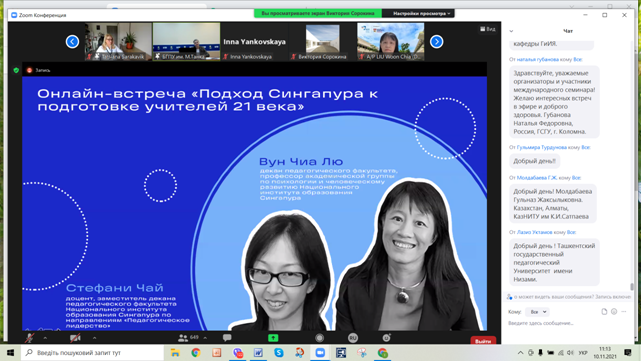
Task: Open the reactions smiley icon
Action: coord(386,338)
